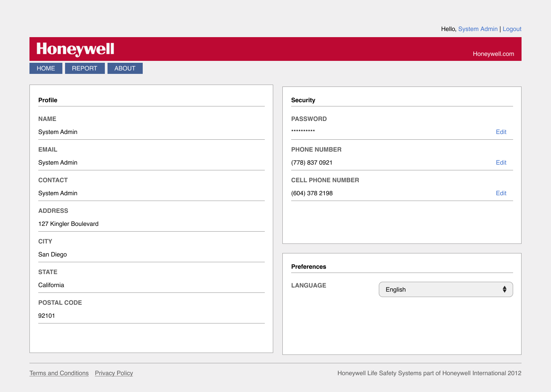Switch to the ABOUT tab
The image size is (551, 392).
[x=125, y=68]
